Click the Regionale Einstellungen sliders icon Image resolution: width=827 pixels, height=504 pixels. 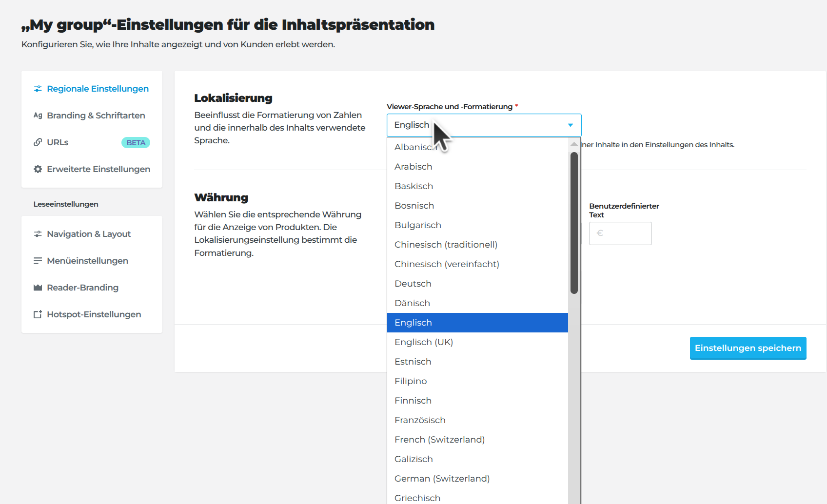point(38,89)
